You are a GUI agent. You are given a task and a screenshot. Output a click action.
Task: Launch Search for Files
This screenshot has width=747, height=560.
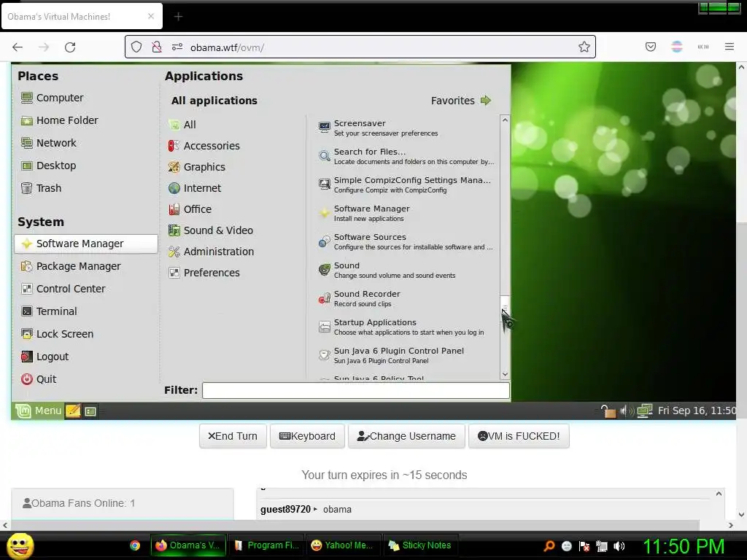(407, 156)
